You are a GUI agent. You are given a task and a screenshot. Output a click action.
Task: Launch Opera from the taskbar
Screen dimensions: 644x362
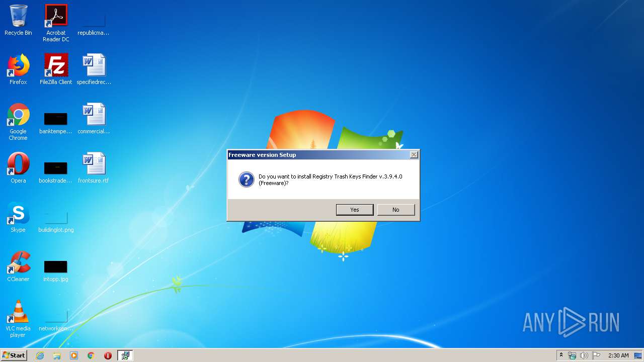(108, 355)
